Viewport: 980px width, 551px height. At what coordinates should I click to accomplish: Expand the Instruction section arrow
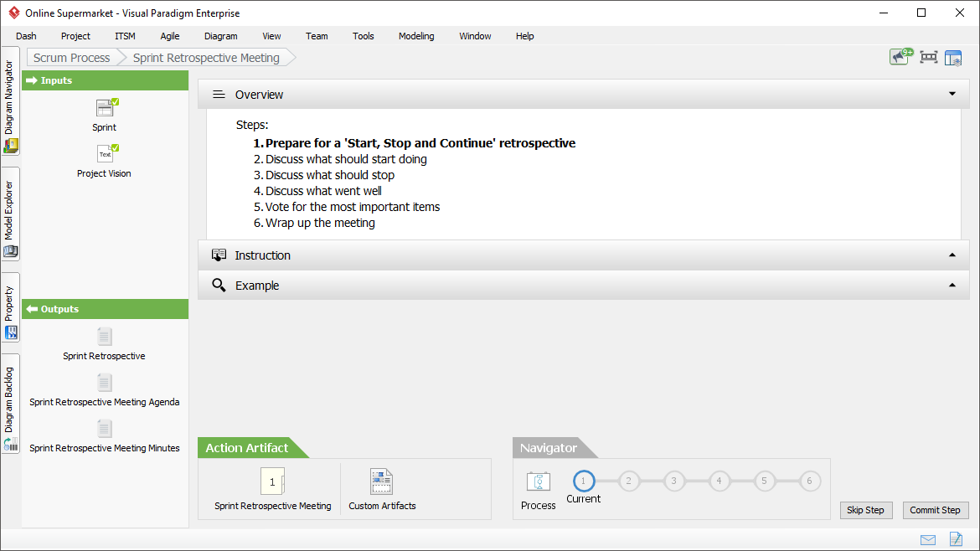pos(952,255)
